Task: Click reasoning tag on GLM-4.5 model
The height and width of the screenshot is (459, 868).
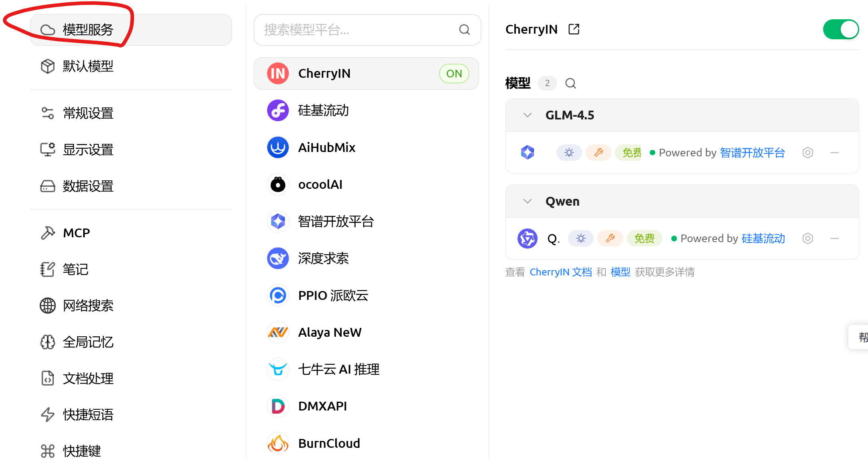Action: click(x=569, y=153)
